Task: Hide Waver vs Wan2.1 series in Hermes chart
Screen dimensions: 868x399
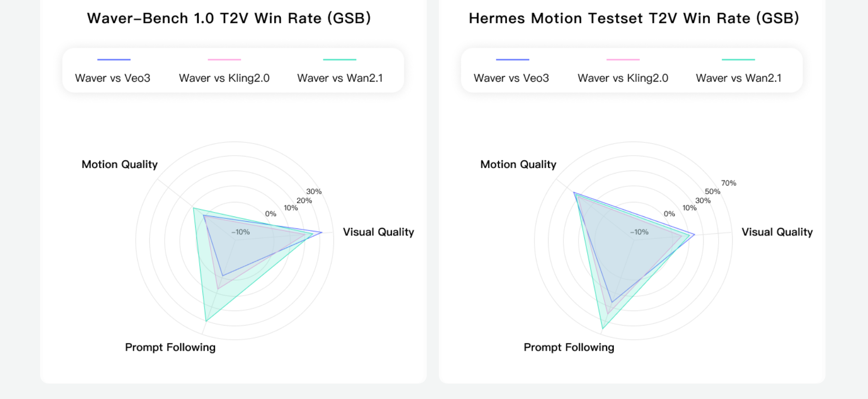Action: [738, 78]
